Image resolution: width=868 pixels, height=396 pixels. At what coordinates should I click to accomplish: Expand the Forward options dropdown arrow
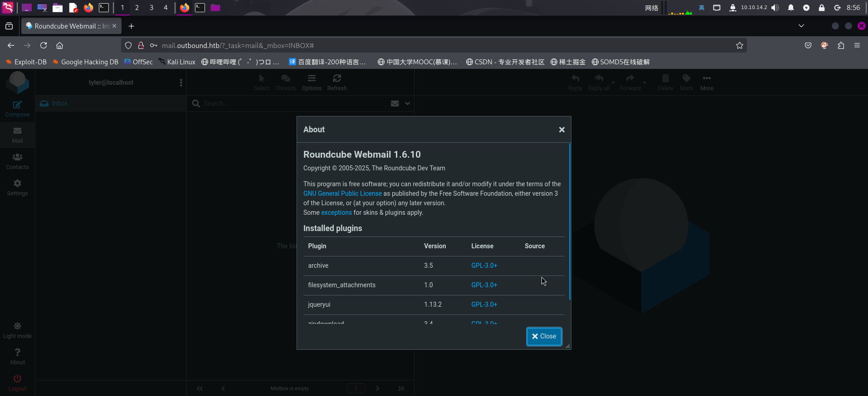[644, 83]
